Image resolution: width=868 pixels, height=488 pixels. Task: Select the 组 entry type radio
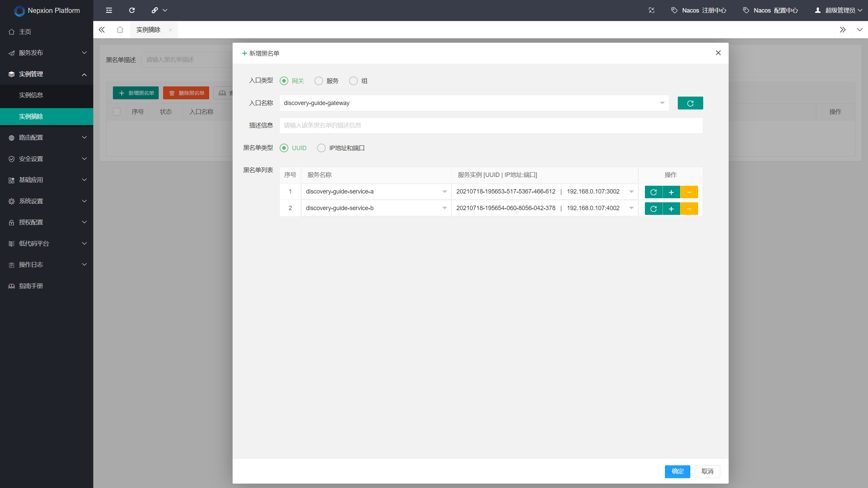pyautogui.click(x=353, y=81)
